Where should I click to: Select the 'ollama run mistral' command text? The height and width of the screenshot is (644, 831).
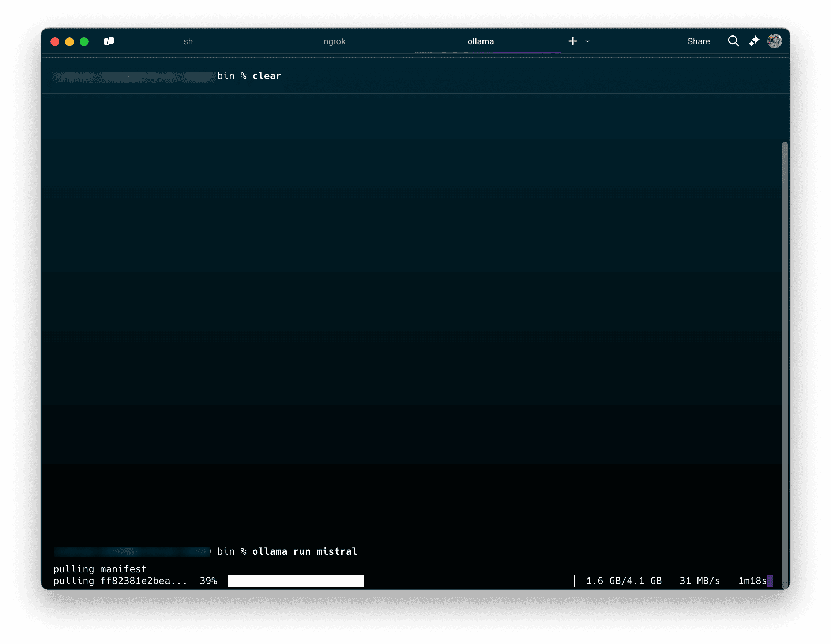(x=304, y=551)
